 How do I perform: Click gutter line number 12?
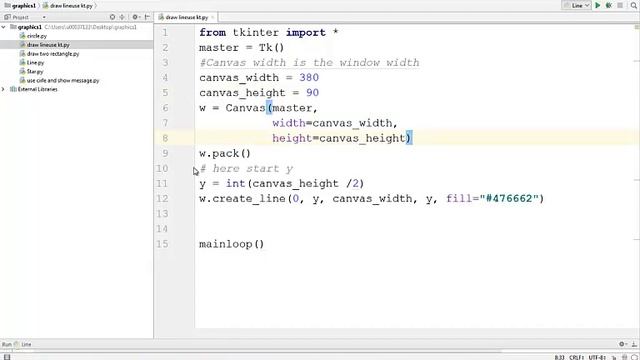pyautogui.click(x=162, y=198)
